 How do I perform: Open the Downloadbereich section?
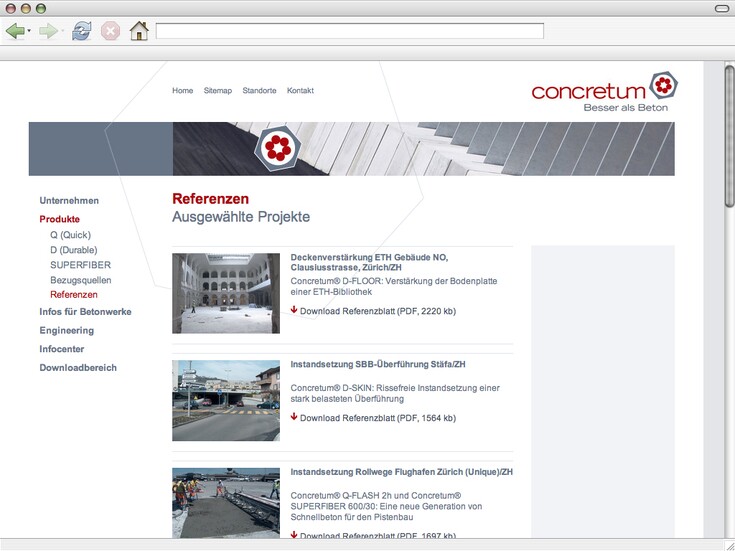click(x=78, y=368)
